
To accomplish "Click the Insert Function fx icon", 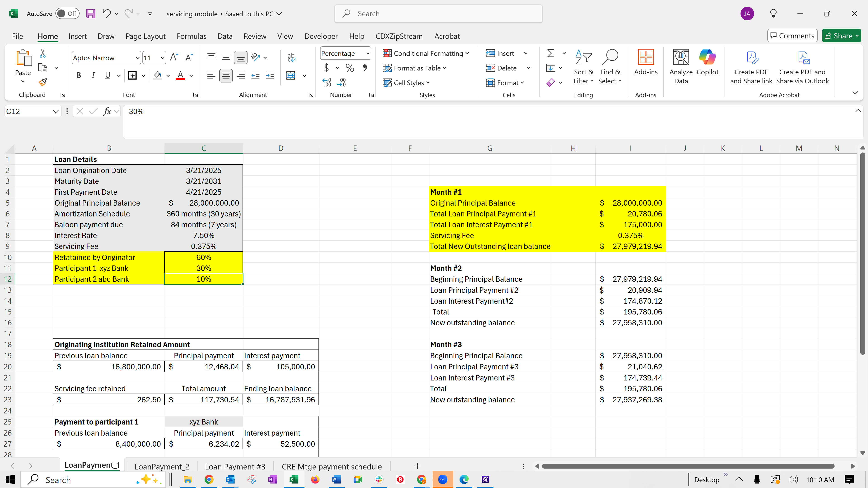I will [107, 111].
